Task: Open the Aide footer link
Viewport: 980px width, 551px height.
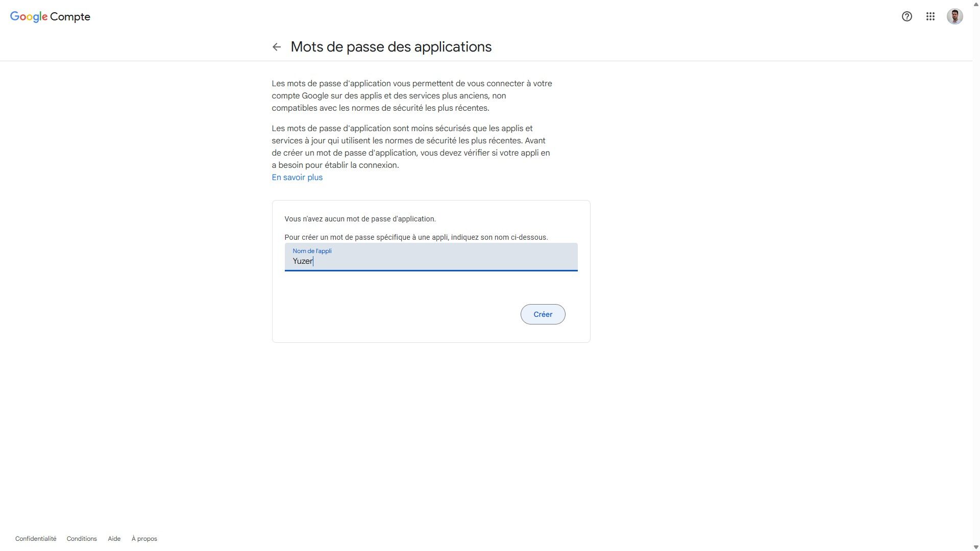Action: point(114,539)
